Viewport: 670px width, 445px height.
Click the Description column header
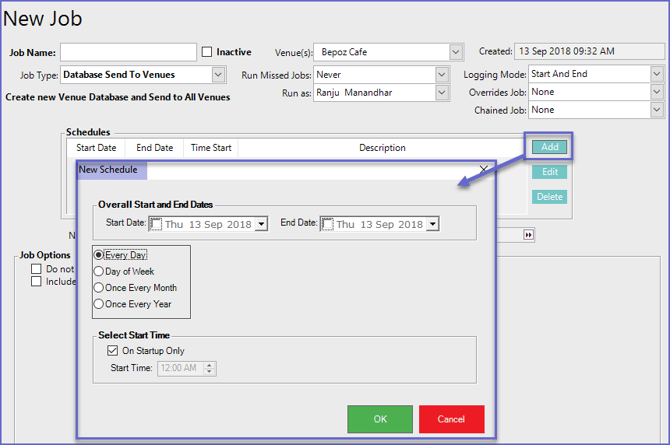click(x=382, y=148)
